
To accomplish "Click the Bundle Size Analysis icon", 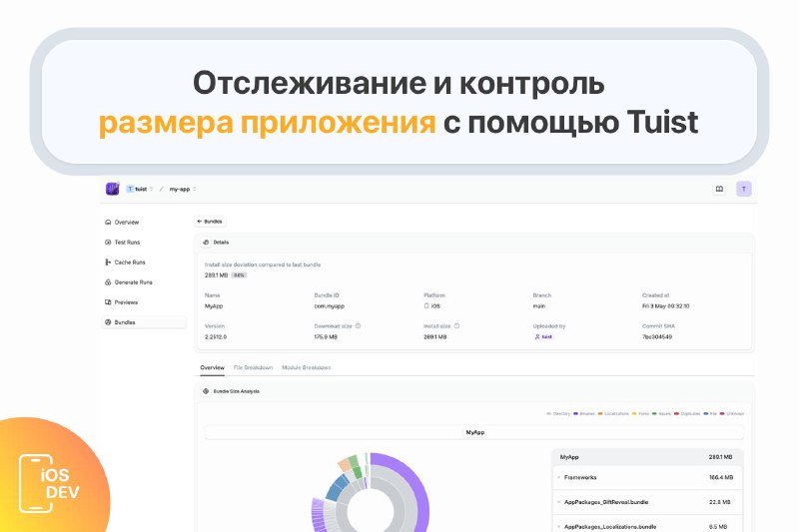I will pos(206,391).
